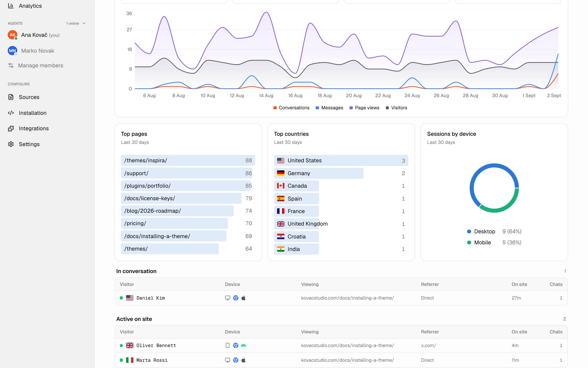Select the /pricing/ page row
The image size is (588, 368).
(188, 223)
